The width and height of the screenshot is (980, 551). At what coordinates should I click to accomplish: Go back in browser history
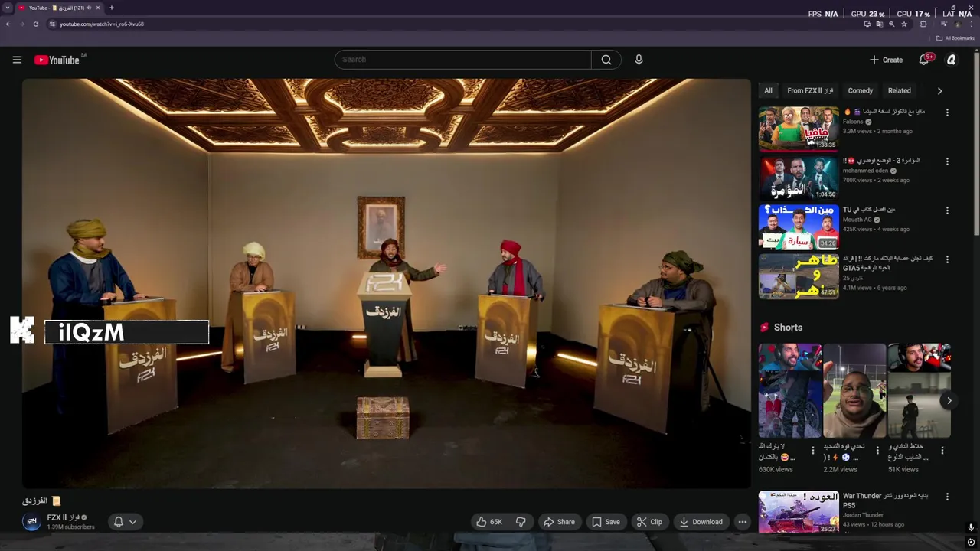pyautogui.click(x=8, y=24)
